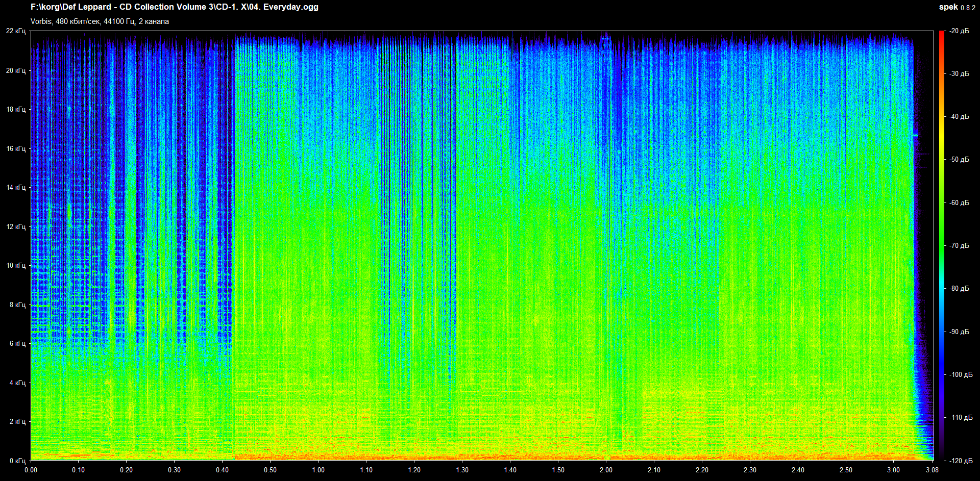The image size is (980, 481).
Task: Click the bright cyan spot near 16.5 kHz at song end
Action: 916,135
